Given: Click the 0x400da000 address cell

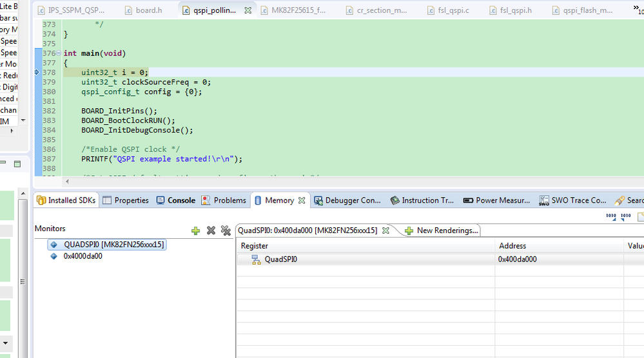Looking at the screenshot, I should tap(517, 259).
